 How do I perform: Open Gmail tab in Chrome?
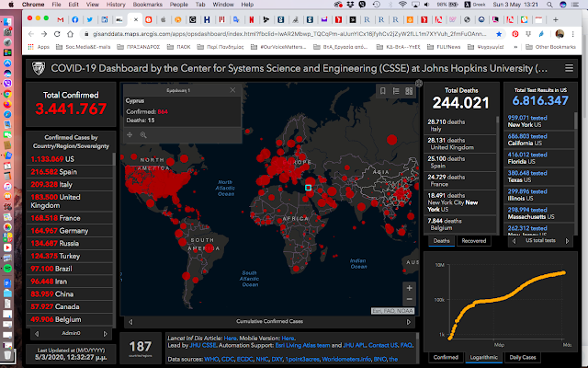click(61, 19)
